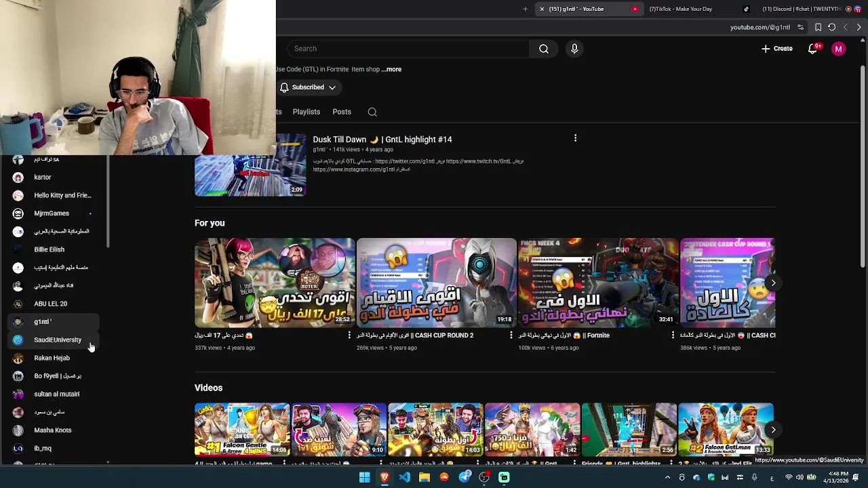Open Visual Studio Code from taskbar
Screen dimensions: 868x488
tap(404, 477)
